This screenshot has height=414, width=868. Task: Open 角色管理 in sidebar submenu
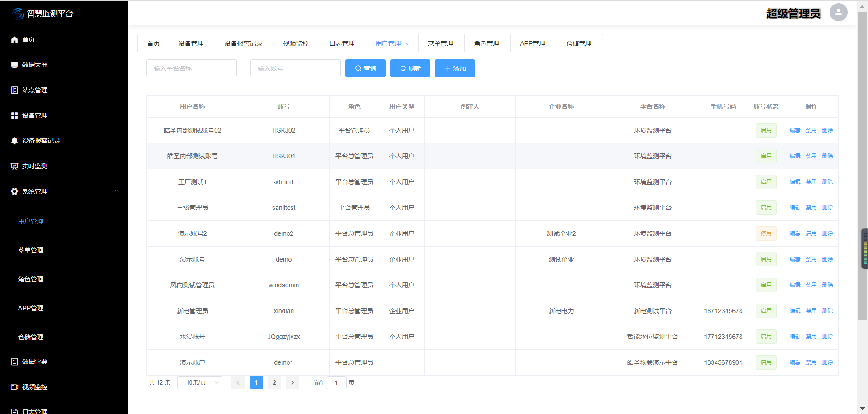(x=31, y=279)
